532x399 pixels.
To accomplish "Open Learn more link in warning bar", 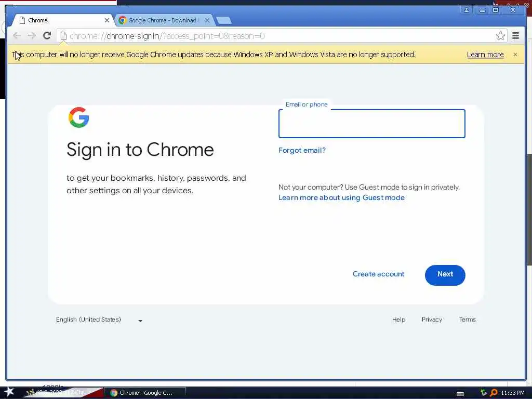I will point(485,55).
